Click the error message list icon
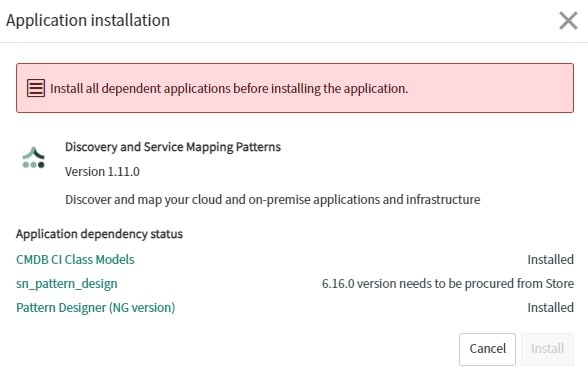This screenshot has width=588, height=379. pyautogui.click(x=36, y=88)
